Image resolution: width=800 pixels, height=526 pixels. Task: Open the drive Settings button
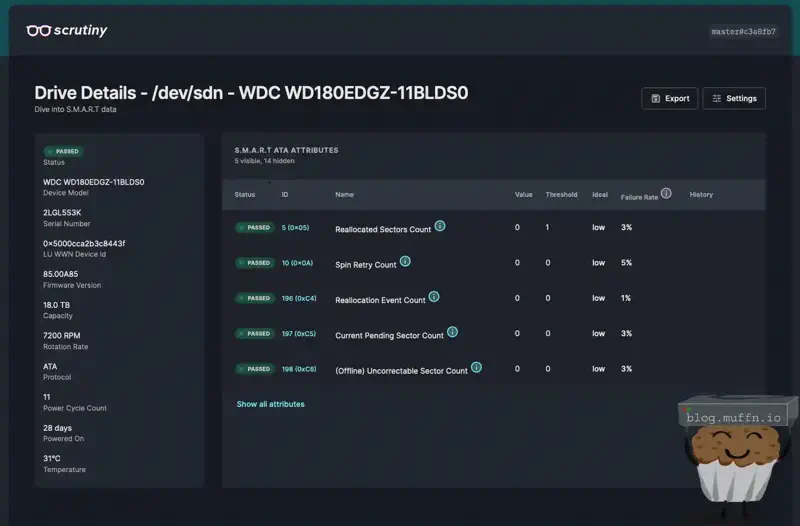click(x=734, y=98)
